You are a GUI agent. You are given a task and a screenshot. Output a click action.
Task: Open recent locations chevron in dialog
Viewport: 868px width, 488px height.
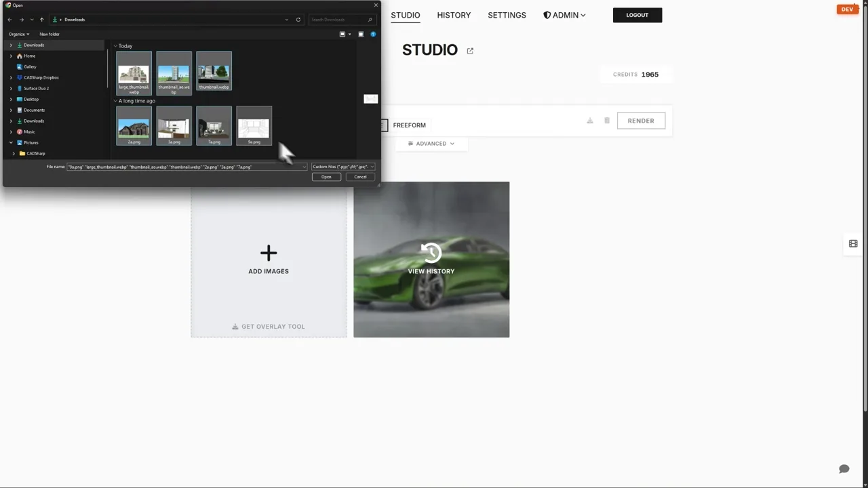click(x=31, y=20)
